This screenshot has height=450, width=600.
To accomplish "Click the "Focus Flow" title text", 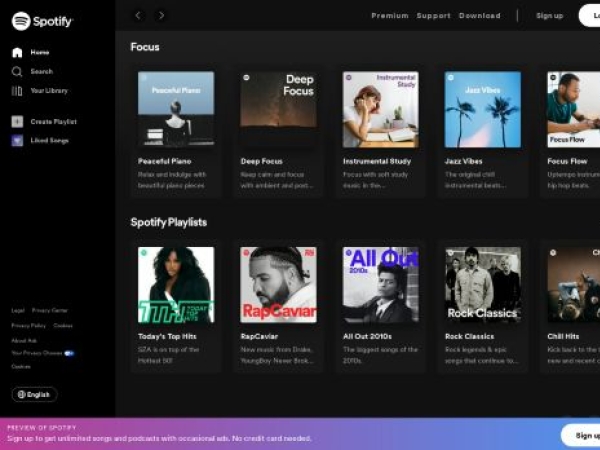I will pyautogui.click(x=567, y=161).
